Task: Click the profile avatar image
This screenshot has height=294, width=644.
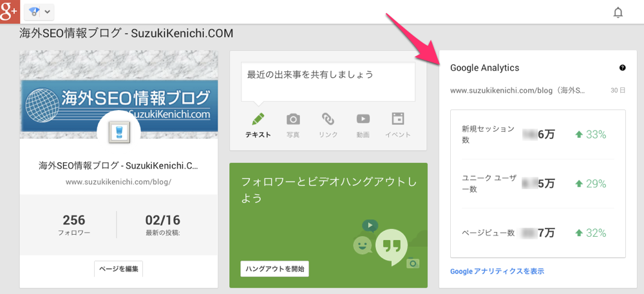Action: coord(118,132)
